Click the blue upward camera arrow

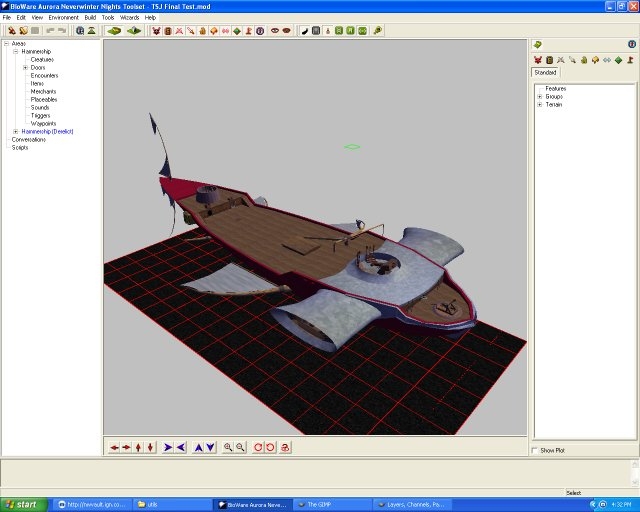click(198, 447)
